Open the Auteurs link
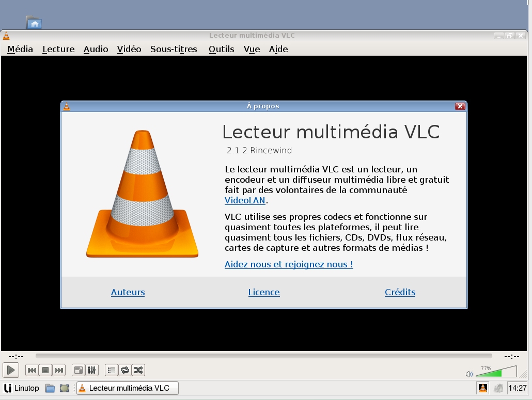The height and width of the screenshot is (400, 532). (x=128, y=292)
